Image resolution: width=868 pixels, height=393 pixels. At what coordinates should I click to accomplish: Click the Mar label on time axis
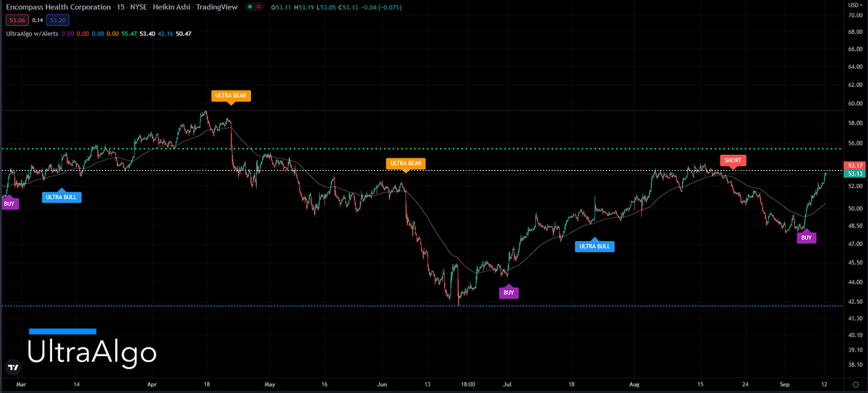[21, 385]
